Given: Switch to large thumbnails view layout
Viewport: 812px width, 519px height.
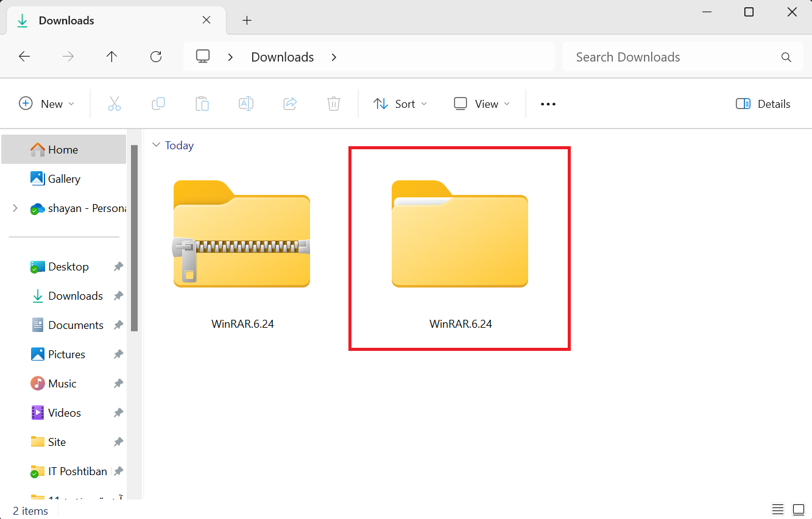Looking at the screenshot, I should tap(799, 510).
